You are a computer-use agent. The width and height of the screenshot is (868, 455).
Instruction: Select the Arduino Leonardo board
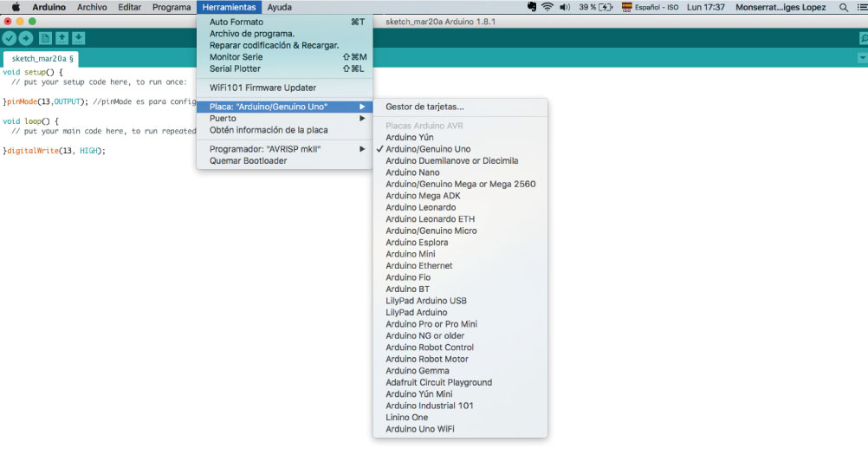[x=460, y=207]
